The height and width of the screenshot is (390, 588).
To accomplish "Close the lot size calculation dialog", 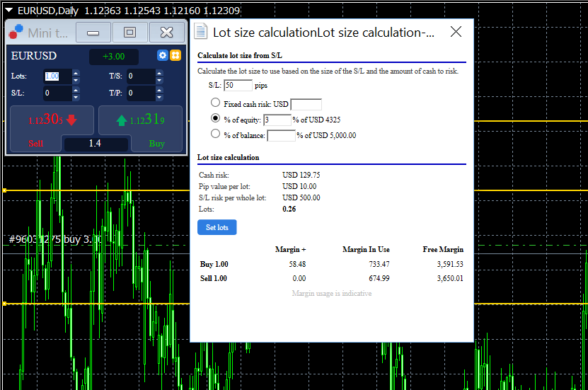I will pos(456,32).
